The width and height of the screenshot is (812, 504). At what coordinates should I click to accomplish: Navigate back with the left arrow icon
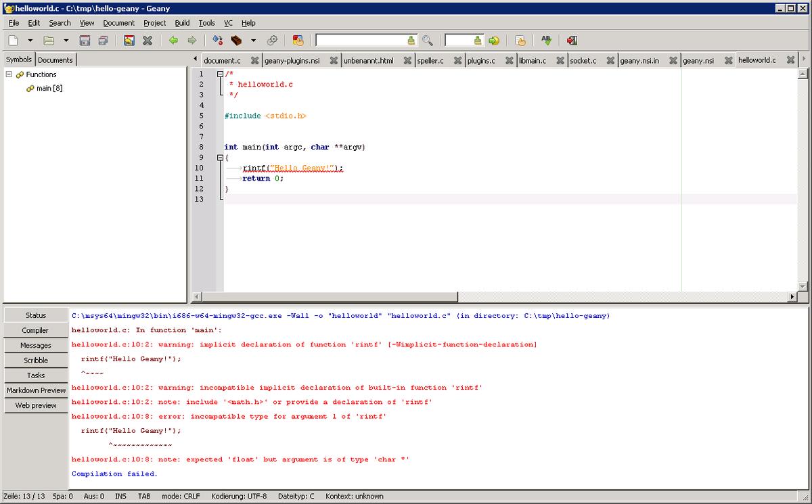(173, 41)
